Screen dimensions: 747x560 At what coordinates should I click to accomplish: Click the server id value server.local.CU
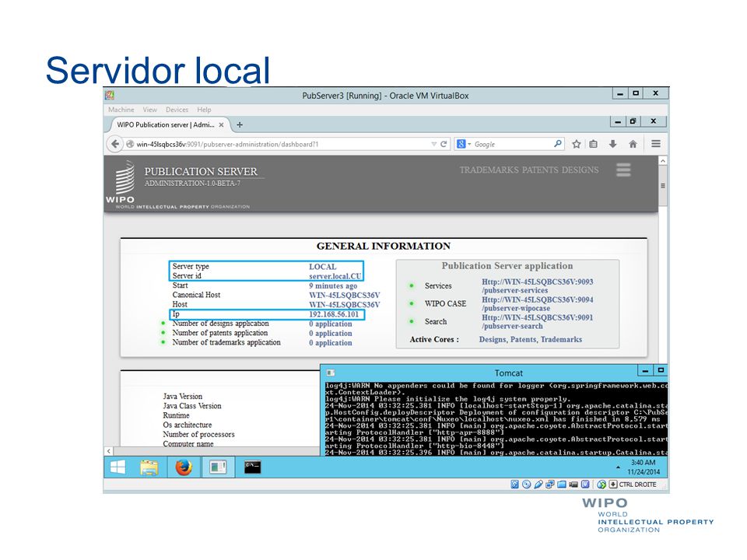335,276
